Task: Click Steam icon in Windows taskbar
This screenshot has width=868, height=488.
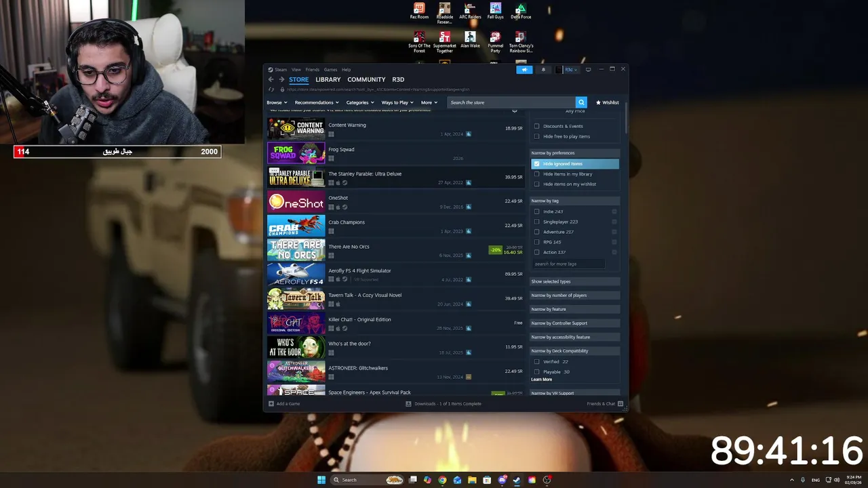Action: pos(517,480)
